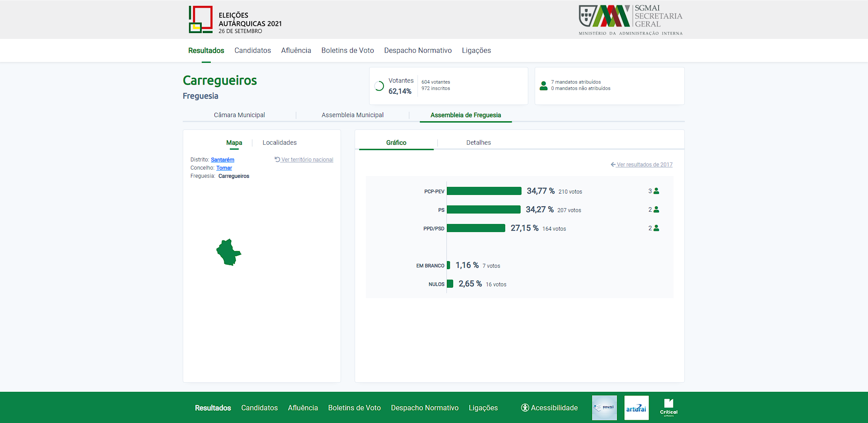Show the Detalhes tab

478,143
